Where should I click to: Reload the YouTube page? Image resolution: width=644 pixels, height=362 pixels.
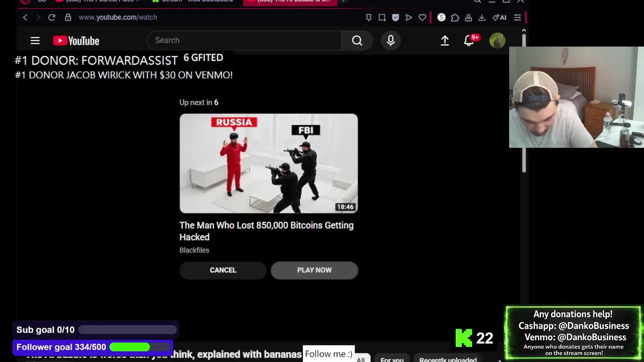(51, 17)
